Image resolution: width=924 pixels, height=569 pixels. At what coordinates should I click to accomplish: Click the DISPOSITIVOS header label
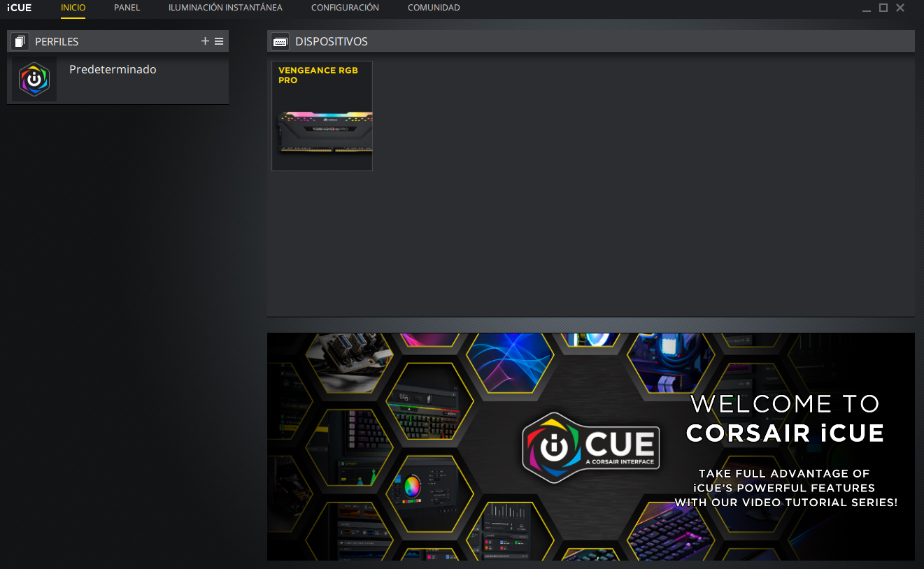tap(332, 42)
